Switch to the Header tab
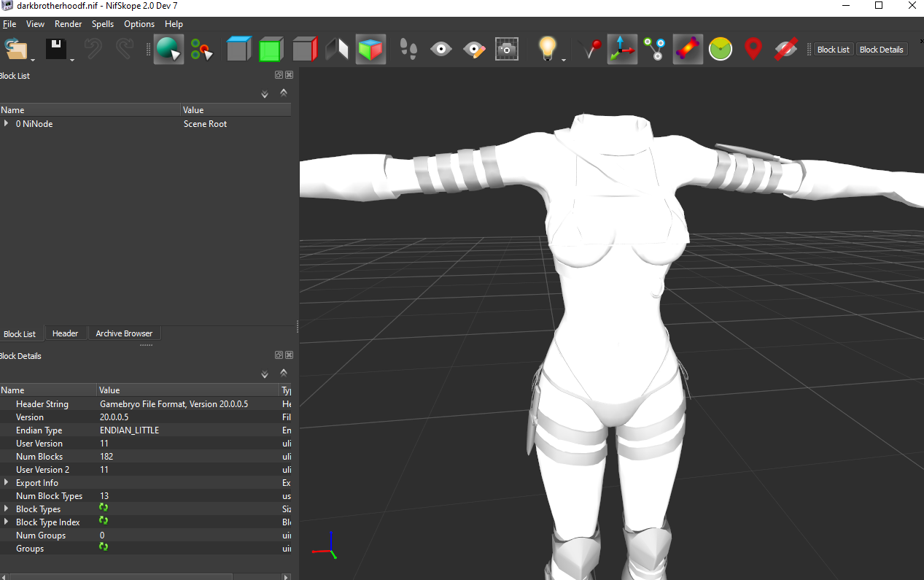Screen dimensions: 924x580 tap(65, 333)
